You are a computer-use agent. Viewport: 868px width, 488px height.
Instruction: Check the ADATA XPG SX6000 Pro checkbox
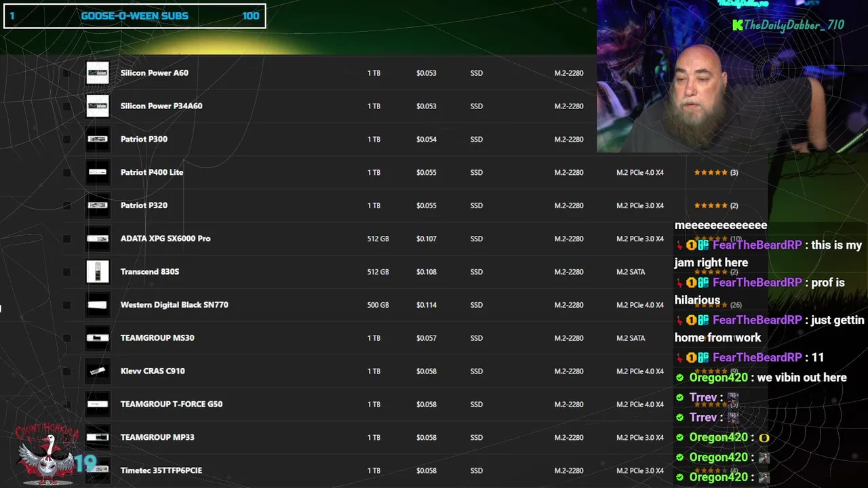point(66,239)
